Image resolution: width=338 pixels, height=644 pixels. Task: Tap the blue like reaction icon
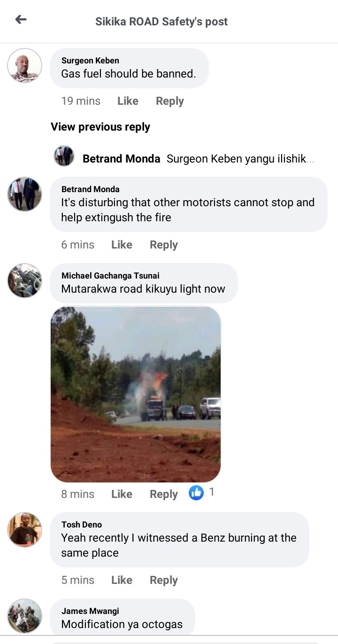196,493
